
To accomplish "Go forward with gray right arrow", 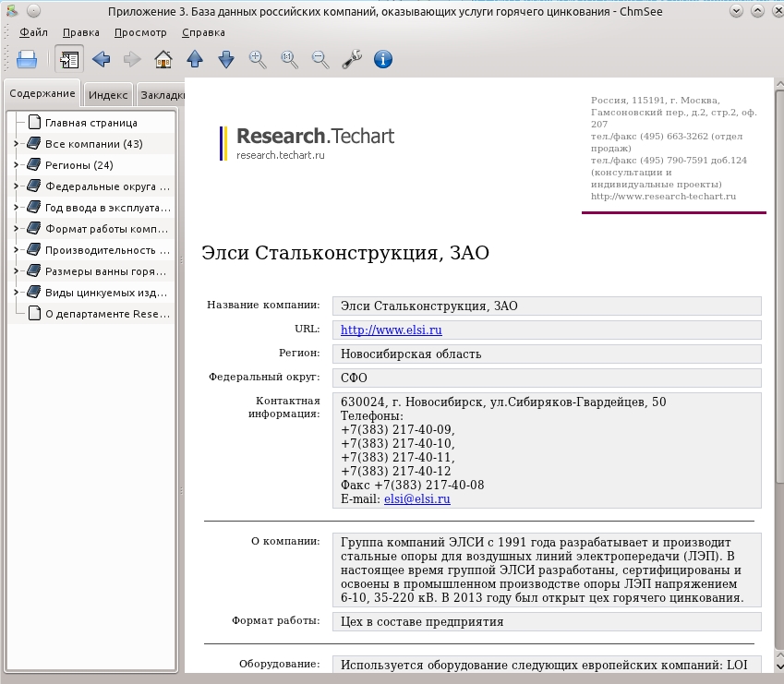I will point(132,59).
